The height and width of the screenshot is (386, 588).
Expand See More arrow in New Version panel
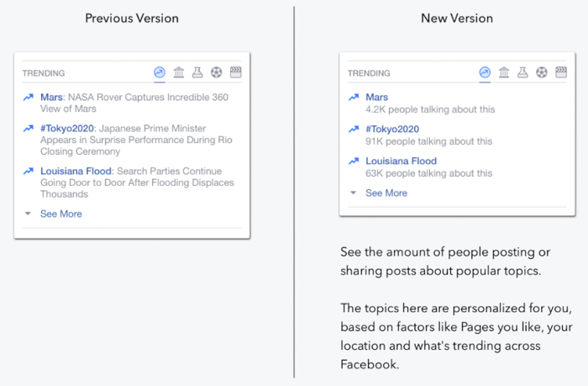point(353,193)
